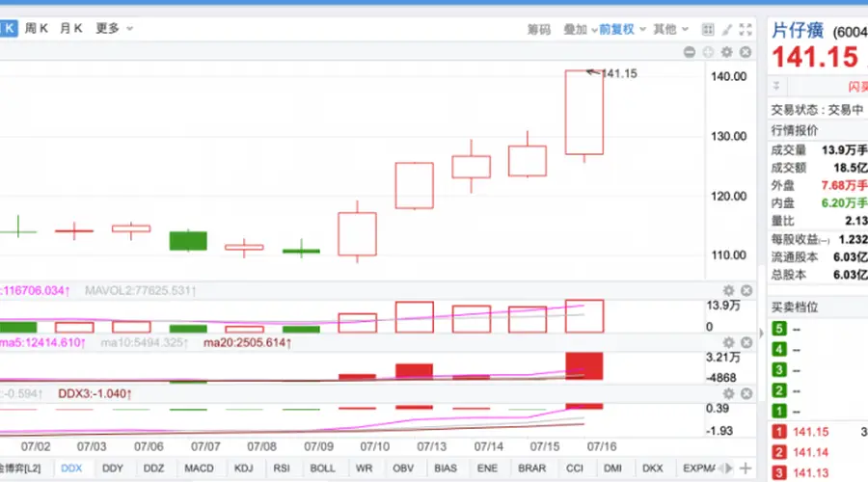The width and height of the screenshot is (868, 482).
Task: Click the 每股收益 label
Action: (x=795, y=239)
